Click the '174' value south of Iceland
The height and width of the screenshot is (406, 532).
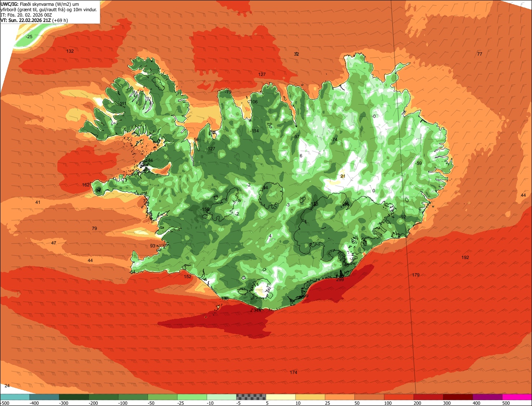(x=293, y=372)
